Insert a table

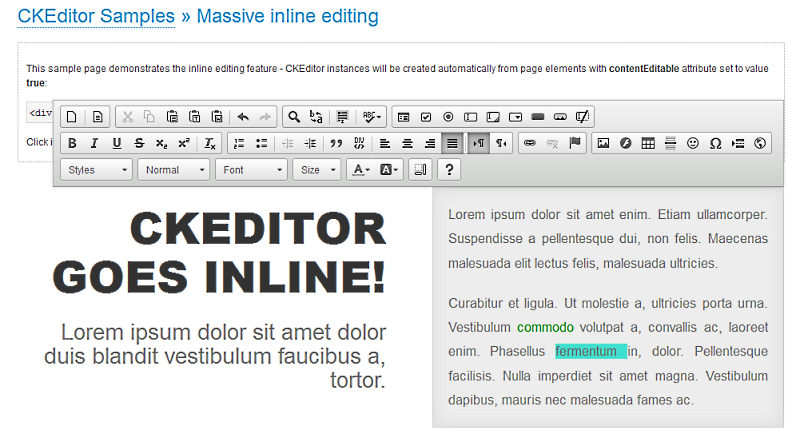pos(648,143)
